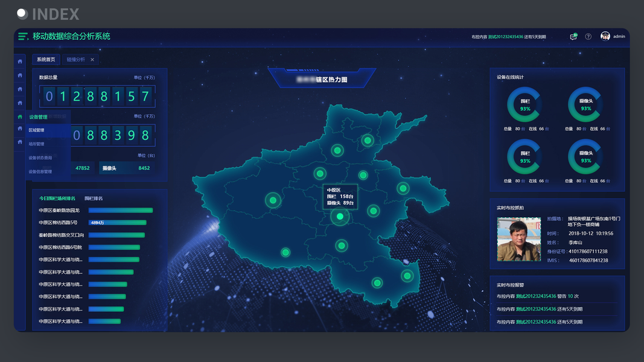This screenshot has width=644, height=362.
Task: Click the IMIS value 460178607841238
Action: coord(588,260)
